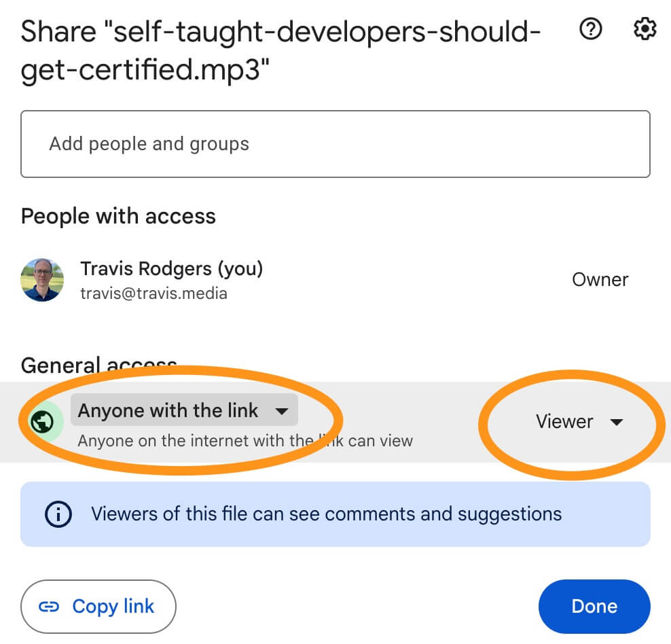Click the chain link icon on Copy link
671x644 pixels.
(x=49, y=607)
